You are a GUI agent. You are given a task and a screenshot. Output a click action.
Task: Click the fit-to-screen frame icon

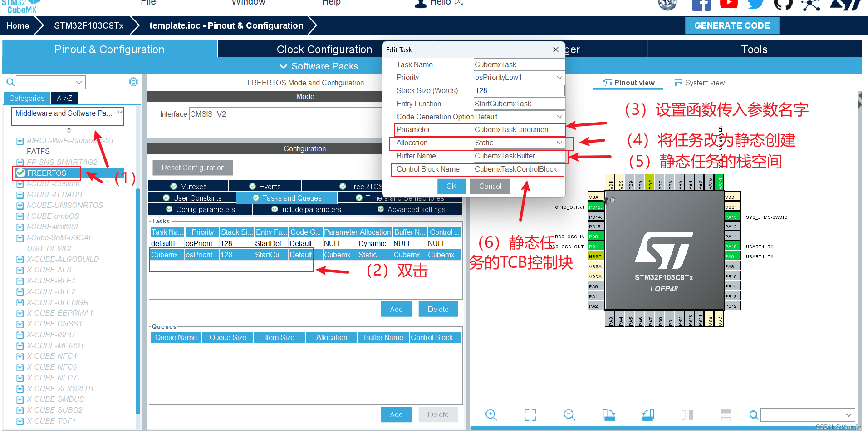tap(530, 414)
